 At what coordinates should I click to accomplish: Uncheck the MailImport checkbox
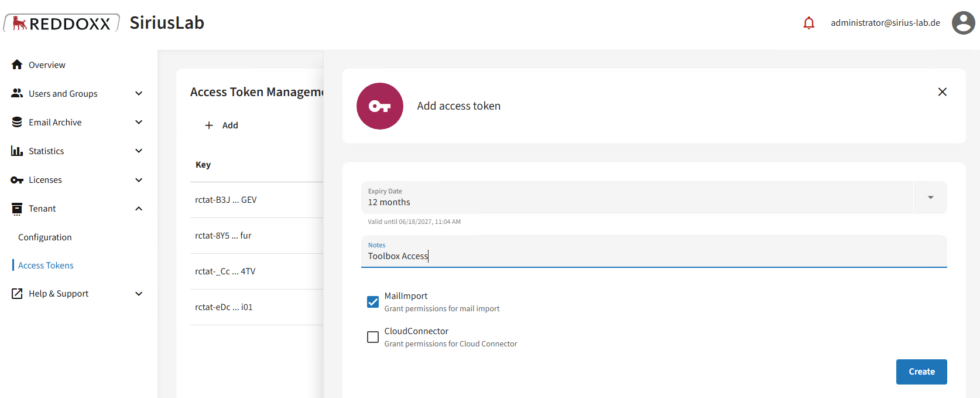(373, 302)
